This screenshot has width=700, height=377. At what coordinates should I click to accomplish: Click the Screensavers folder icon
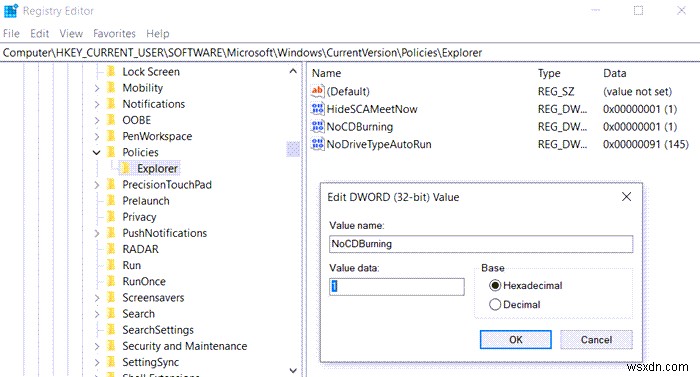111,297
